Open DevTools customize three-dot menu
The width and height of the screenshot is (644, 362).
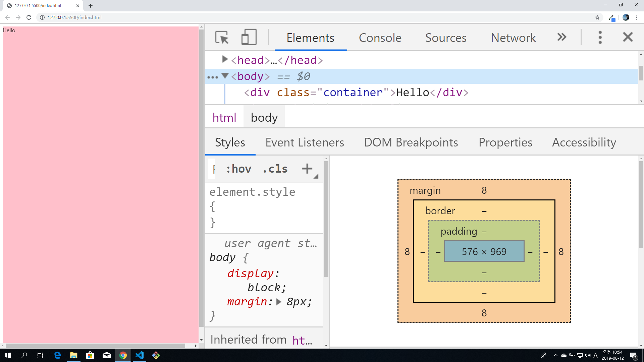pos(600,37)
